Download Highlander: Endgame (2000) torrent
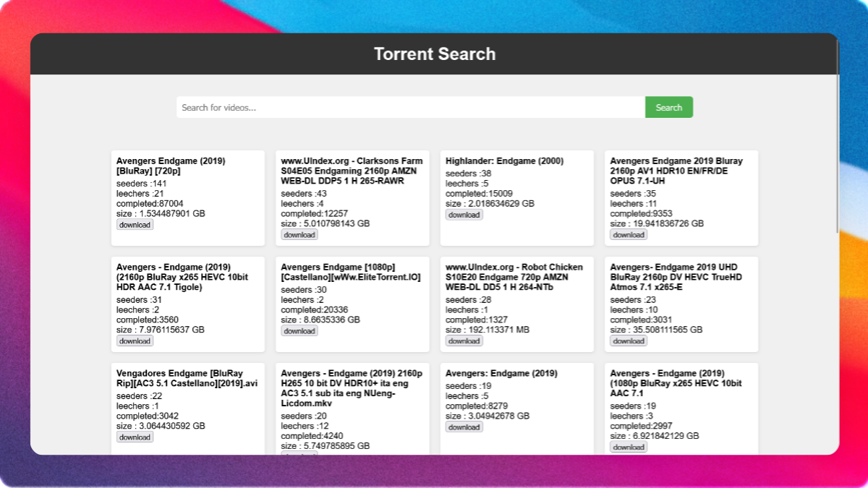The height and width of the screenshot is (488, 868). point(464,215)
